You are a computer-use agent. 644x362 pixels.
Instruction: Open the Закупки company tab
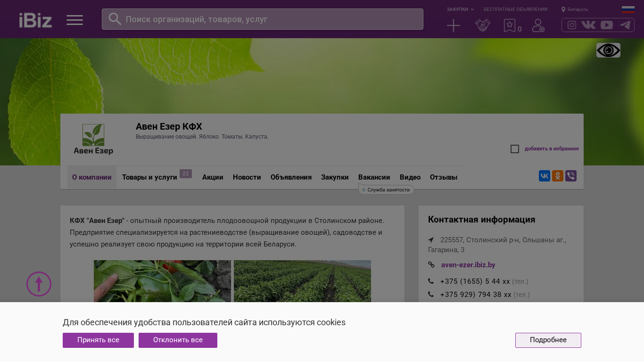(x=335, y=177)
